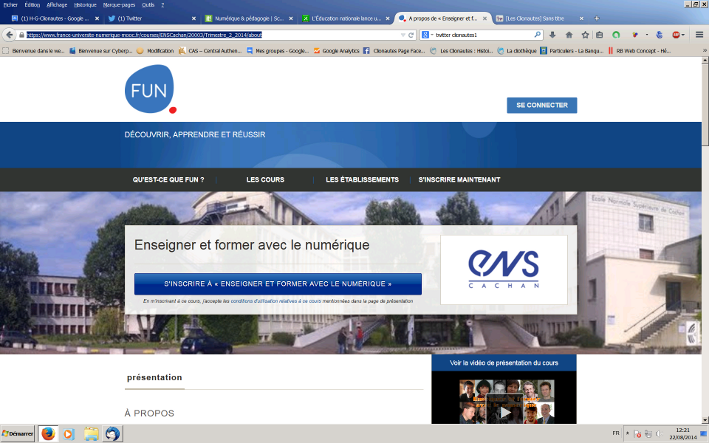Select the 'présentation' tab

(155, 377)
